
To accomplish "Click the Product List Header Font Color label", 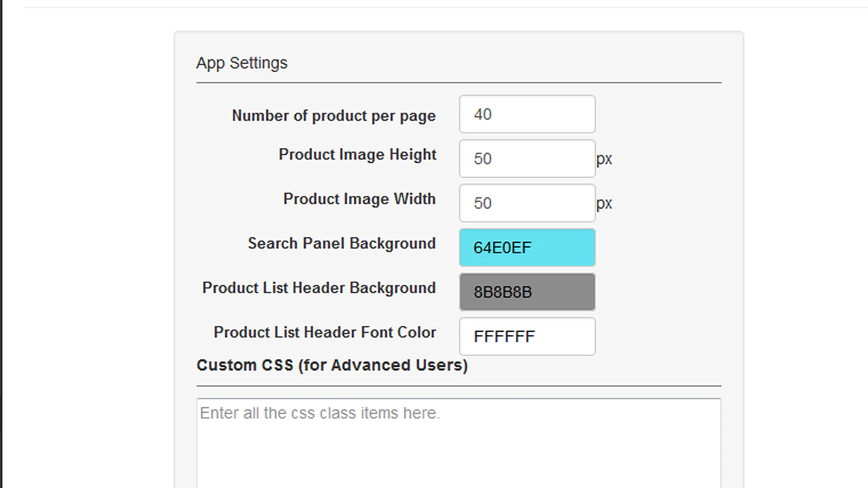I will pyautogui.click(x=324, y=332).
